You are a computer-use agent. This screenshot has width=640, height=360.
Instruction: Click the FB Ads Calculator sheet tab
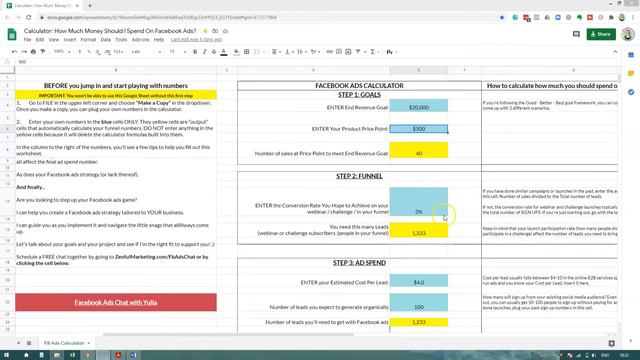coord(67,343)
